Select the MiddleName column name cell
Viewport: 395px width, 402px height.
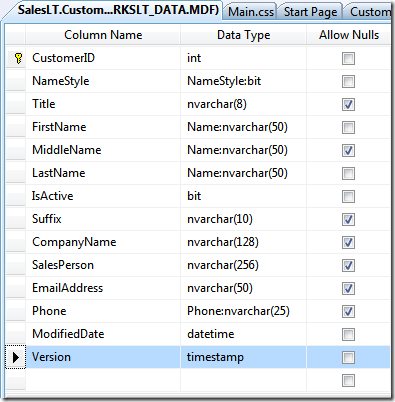coord(103,150)
